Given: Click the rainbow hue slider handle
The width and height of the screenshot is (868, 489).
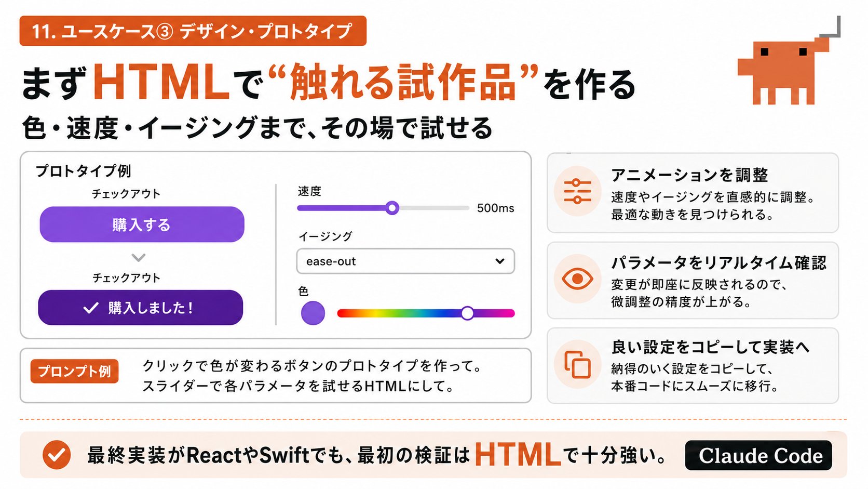Looking at the screenshot, I should [x=467, y=313].
